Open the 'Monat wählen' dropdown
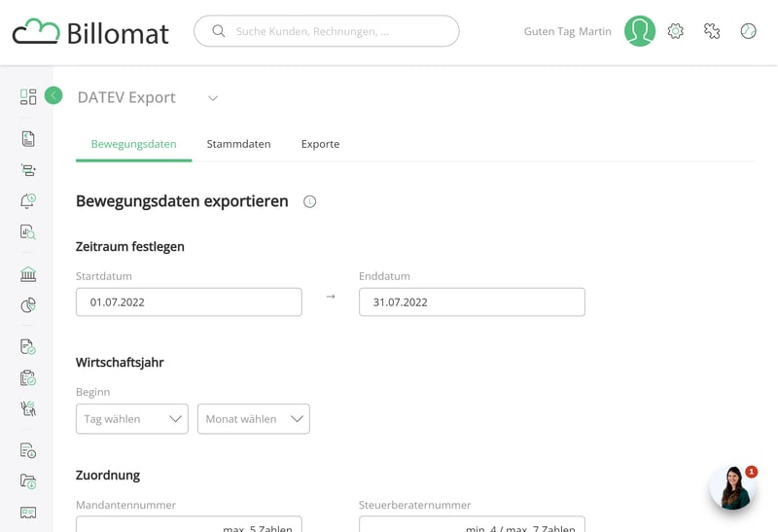778x532 pixels. pyautogui.click(x=253, y=419)
